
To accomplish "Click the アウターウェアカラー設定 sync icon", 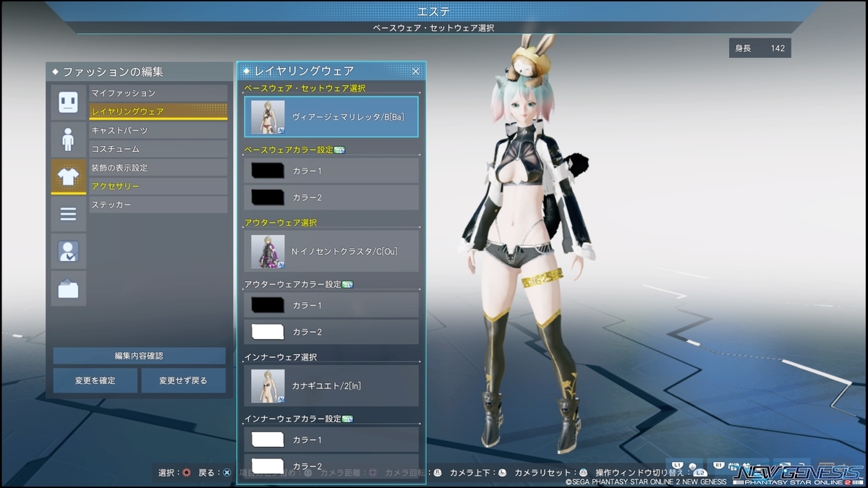I will (x=347, y=284).
